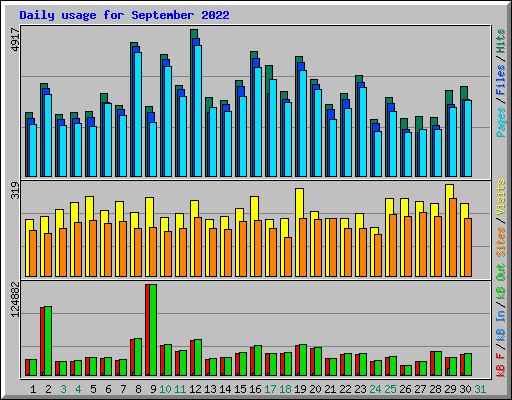Click the 'kB F' legend label
The height and width of the screenshot is (400, 512).
click(501, 364)
